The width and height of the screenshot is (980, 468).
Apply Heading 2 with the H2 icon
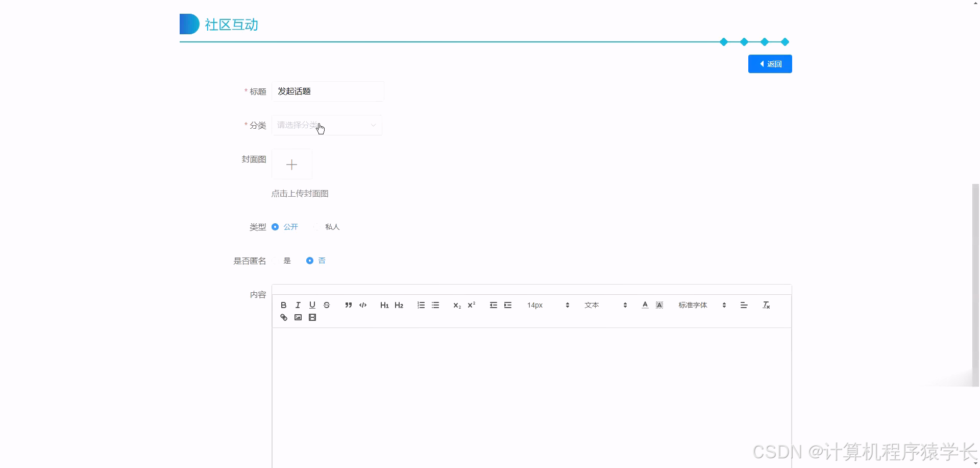coord(399,305)
